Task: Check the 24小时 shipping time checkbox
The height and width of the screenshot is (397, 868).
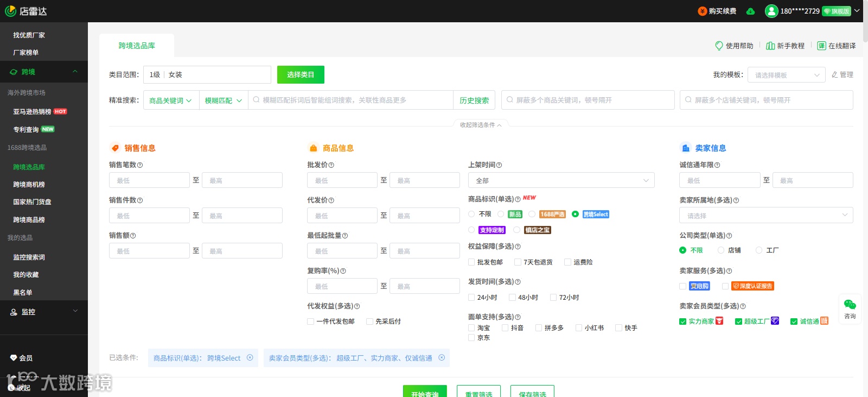Action: [x=471, y=298]
